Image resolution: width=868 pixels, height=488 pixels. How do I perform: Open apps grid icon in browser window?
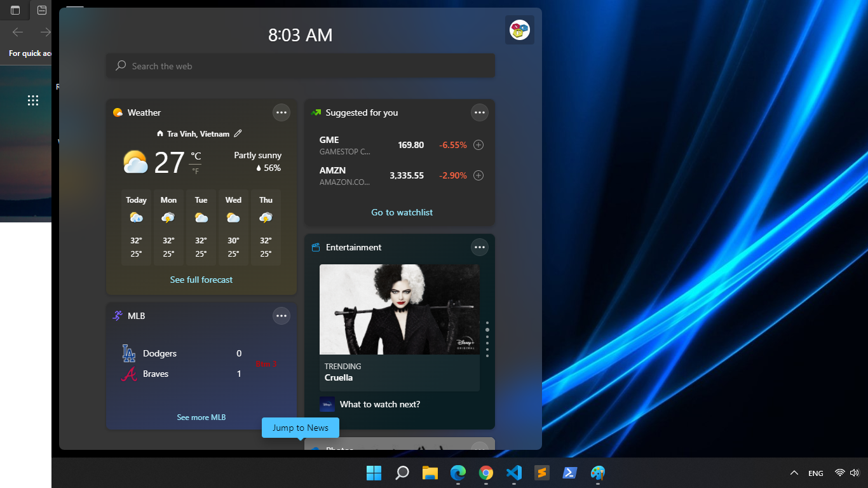33,100
